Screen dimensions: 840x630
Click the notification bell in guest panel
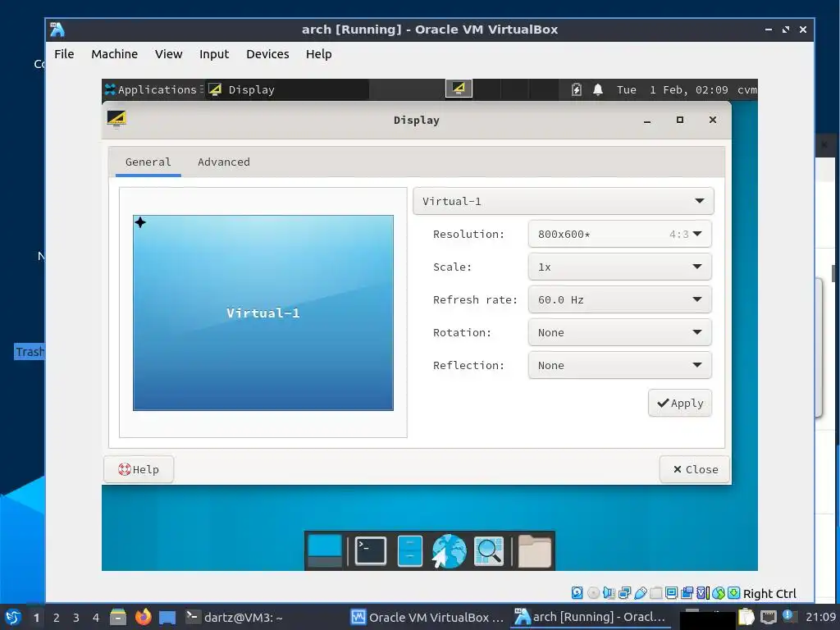598,89
